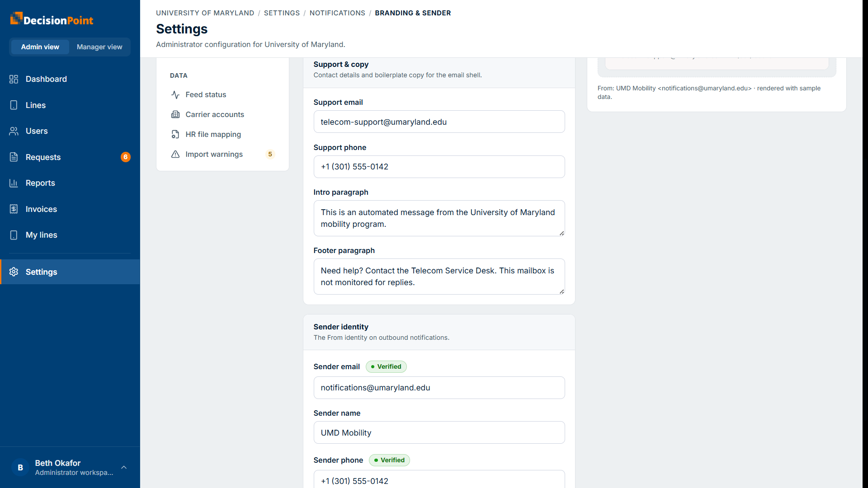Click the Support email field
The height and width of the screenshot is (488, 868).
[439, 122]
